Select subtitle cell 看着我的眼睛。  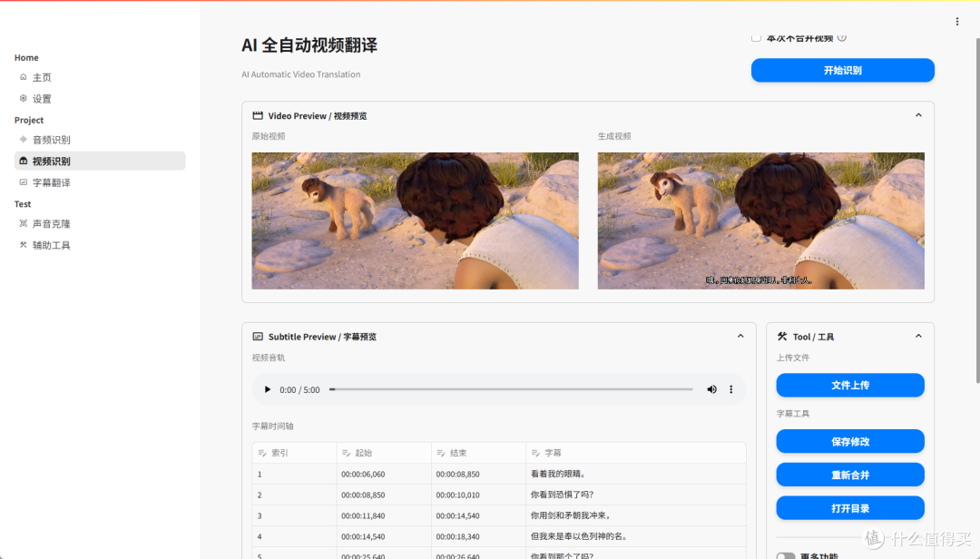coord(635,474)
